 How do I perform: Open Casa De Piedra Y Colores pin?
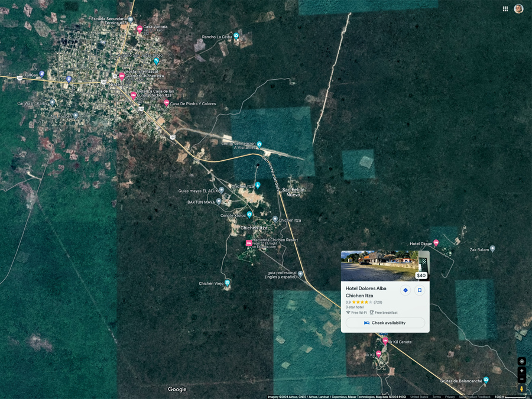[x=166, y=103]
